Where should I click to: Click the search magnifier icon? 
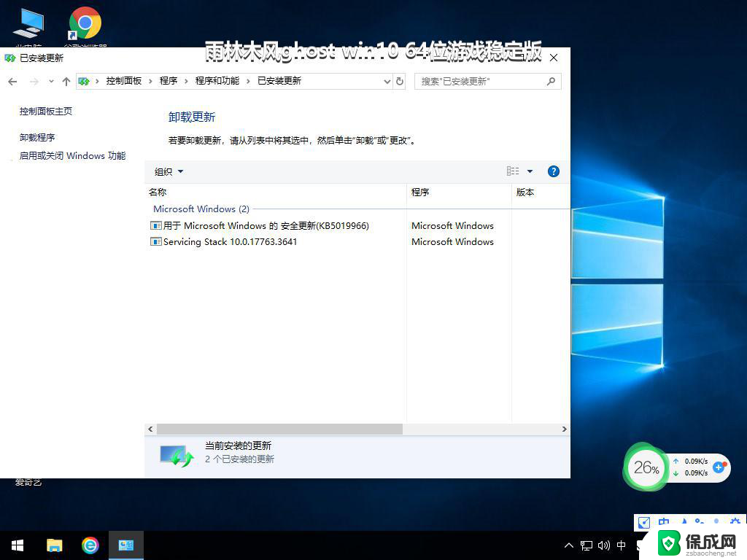pyautogui.click(x=551, y=82)
